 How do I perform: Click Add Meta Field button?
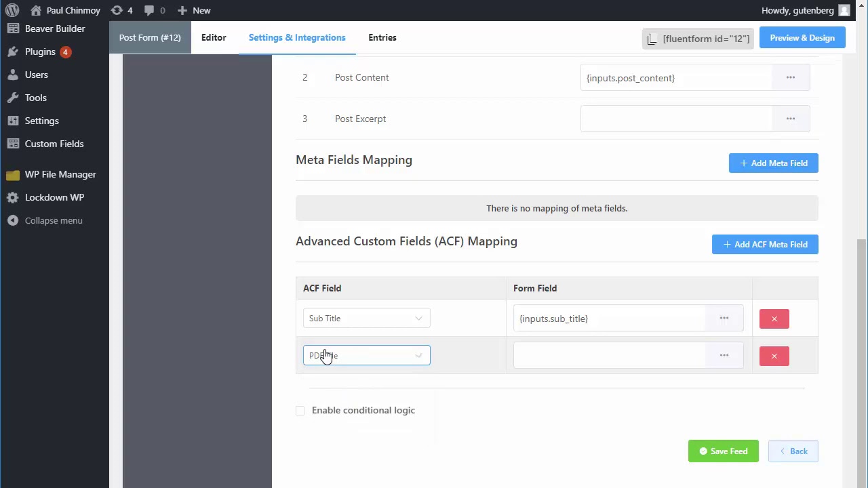pos(774,163)
